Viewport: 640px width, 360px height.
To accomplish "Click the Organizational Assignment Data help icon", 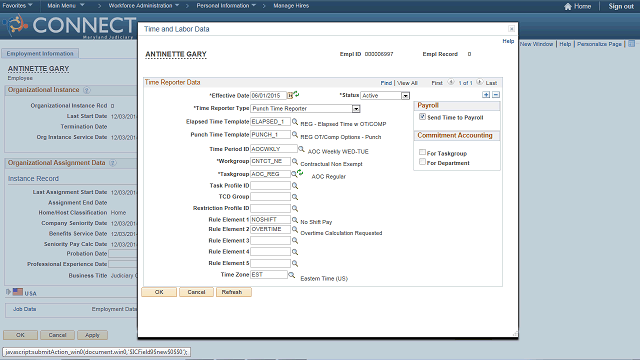I will tap(113, 163).
